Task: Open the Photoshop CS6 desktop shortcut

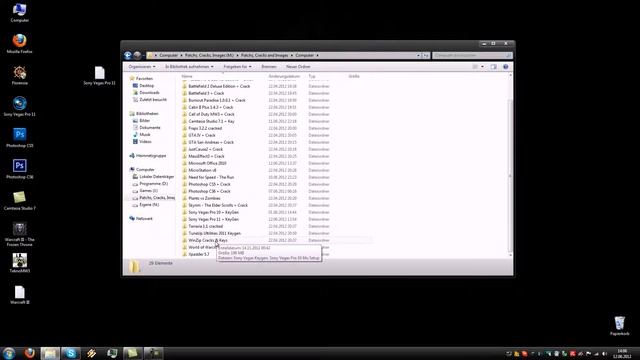Action: tap(19, 169)
